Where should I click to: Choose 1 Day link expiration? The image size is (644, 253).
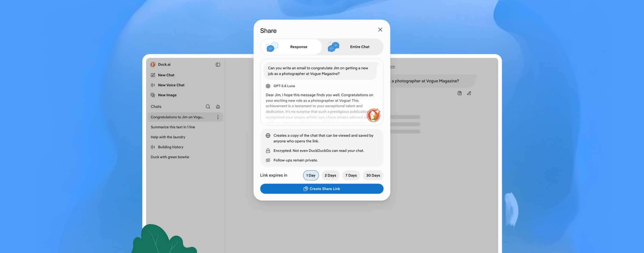point(311,175)
